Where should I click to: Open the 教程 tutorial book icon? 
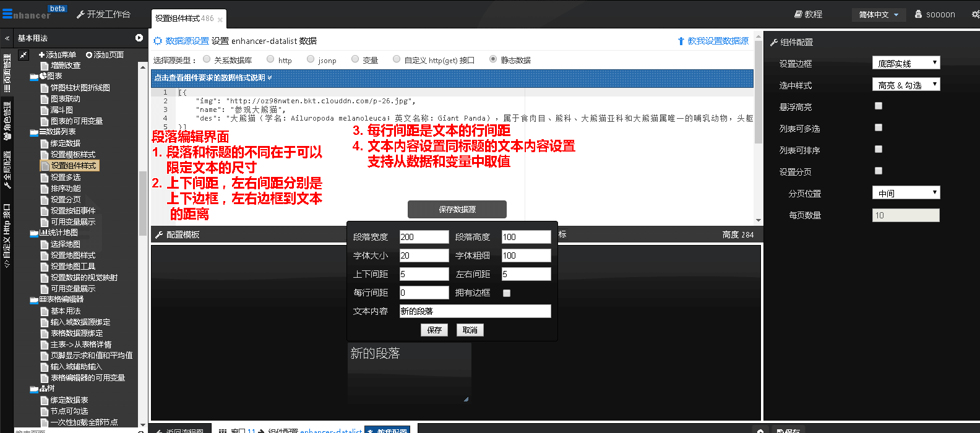coord(808,14)
